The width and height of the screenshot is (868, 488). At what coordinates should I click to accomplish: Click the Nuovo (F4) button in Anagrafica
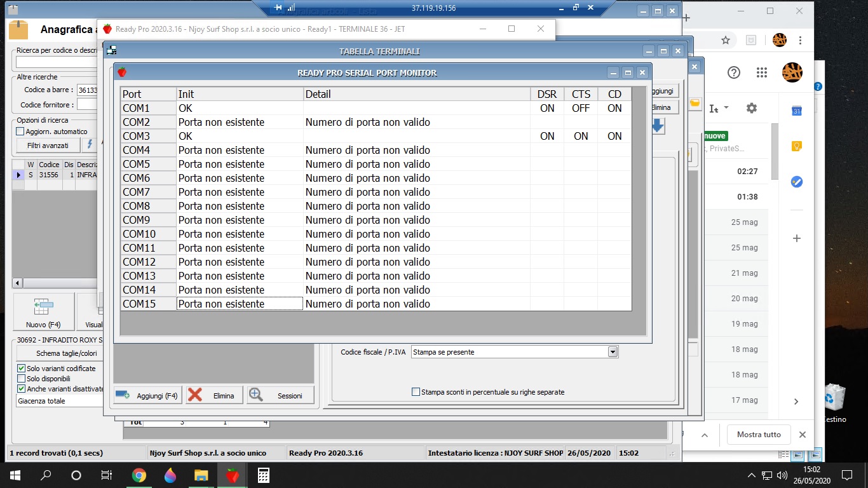pyautogui.click(x=44, y=312)
